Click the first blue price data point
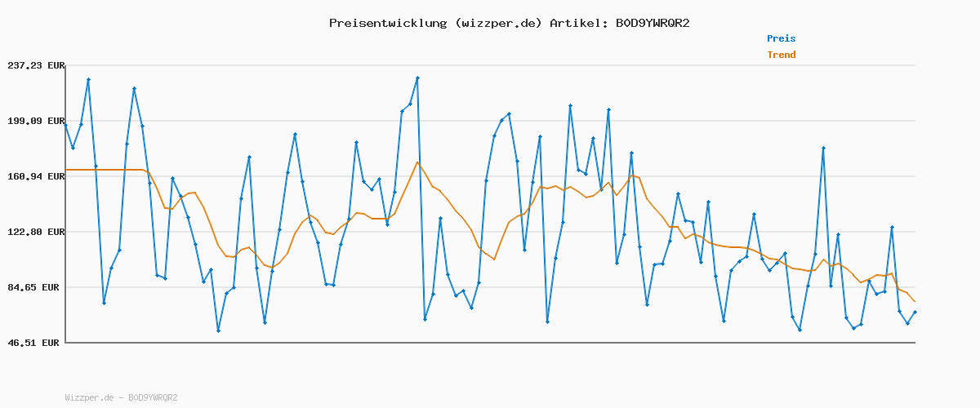The width and height of the screenshot is (980, 408). point(66,126)
